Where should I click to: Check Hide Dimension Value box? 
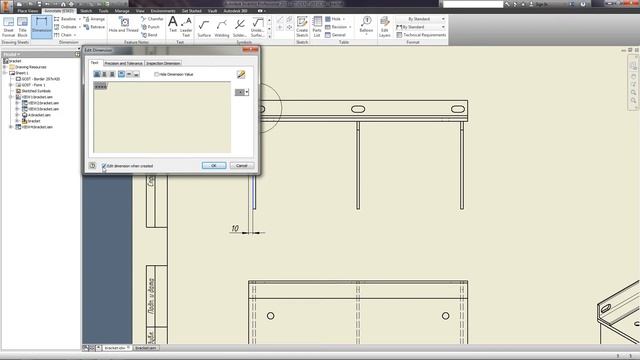pyautogui.click(x=156, y=74)
